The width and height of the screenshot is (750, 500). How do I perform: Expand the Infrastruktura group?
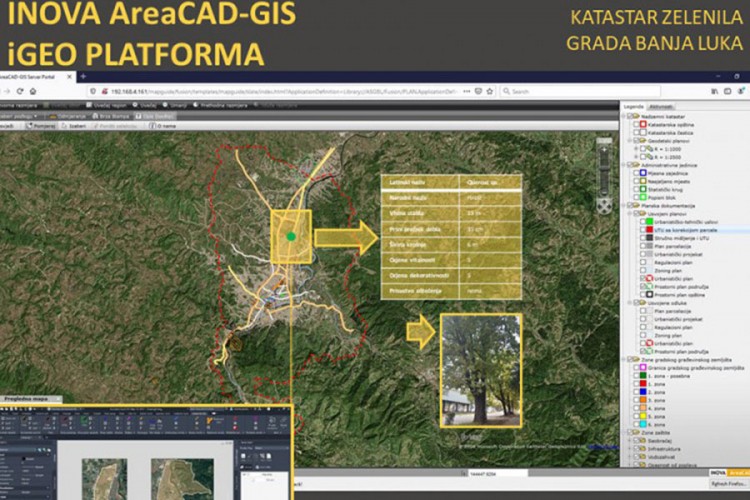click(629, 449)
